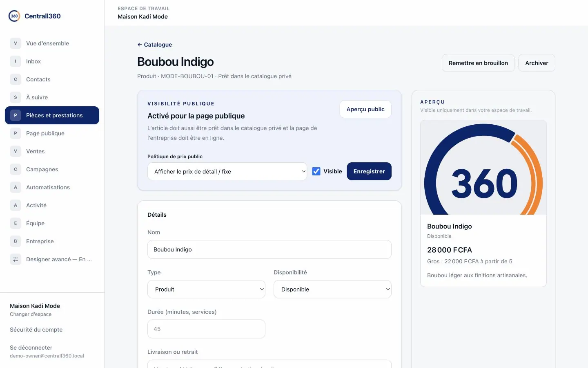Click the sliders icon beside Designer avancé
Viewport: 588px width, 368px height.
tap(16, 259)
